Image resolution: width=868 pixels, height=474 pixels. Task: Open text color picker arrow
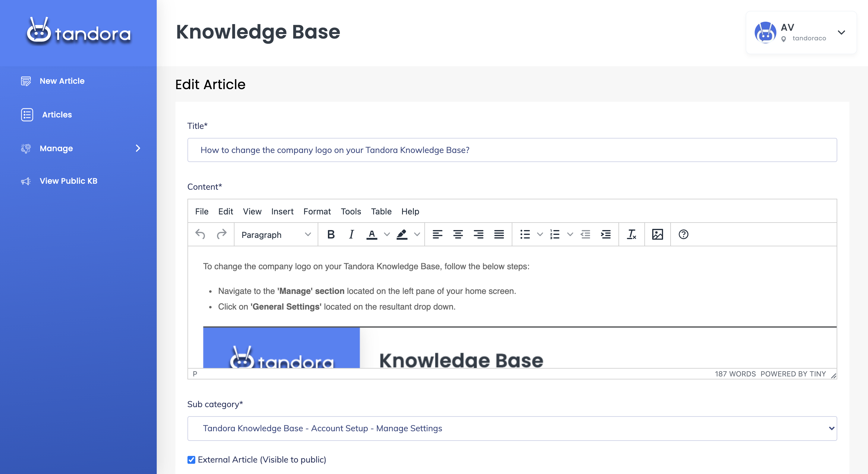click(387, 234)
